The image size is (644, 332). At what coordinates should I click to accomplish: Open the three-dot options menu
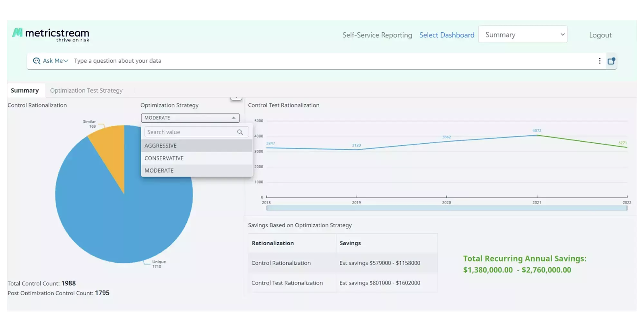[599, 61]
